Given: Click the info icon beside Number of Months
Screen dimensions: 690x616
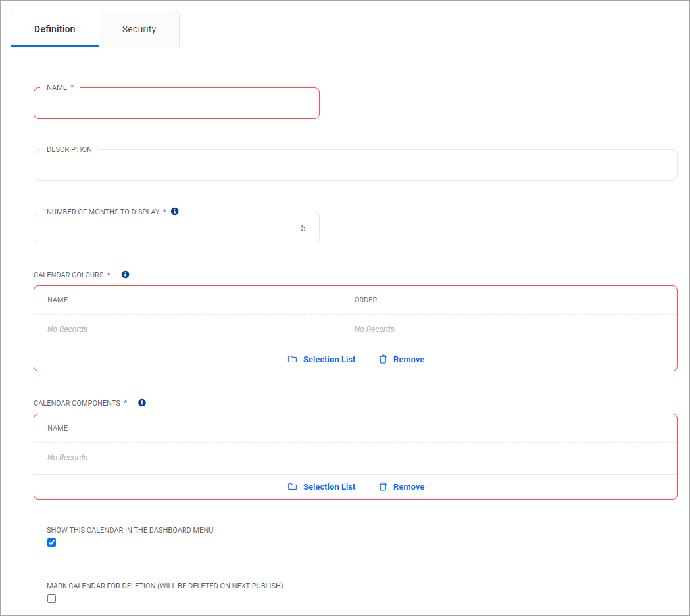Looking at the screenshot, I should coord(174,211).
